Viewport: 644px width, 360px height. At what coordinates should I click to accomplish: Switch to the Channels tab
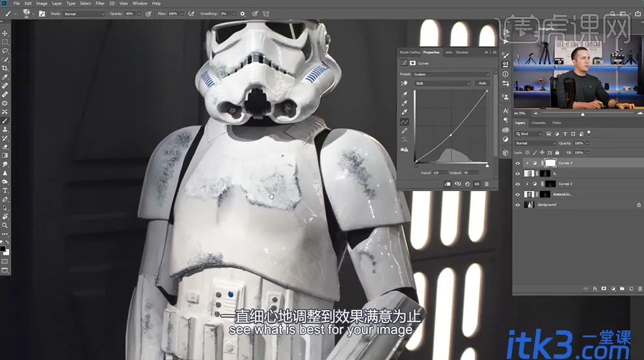pyautogui.click(x=539, y=123)
